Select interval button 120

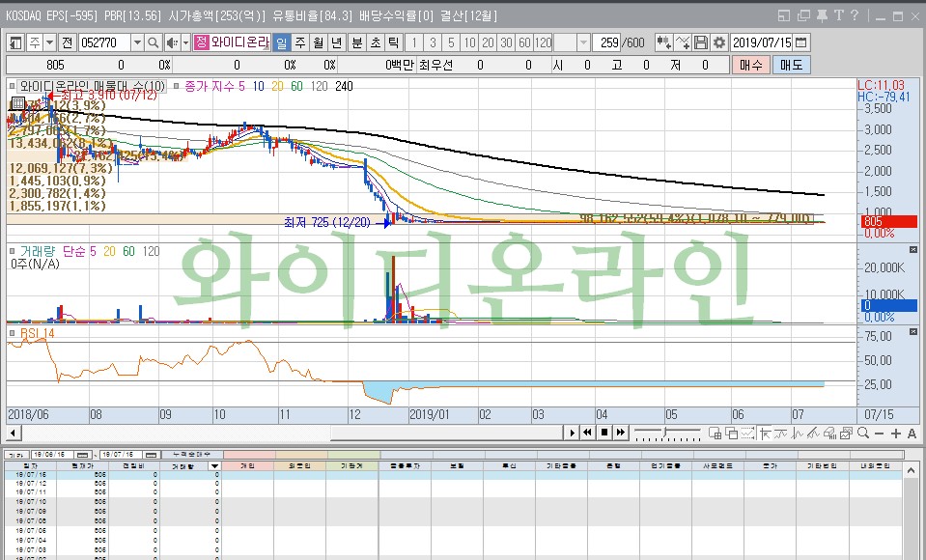click(543, 42)
